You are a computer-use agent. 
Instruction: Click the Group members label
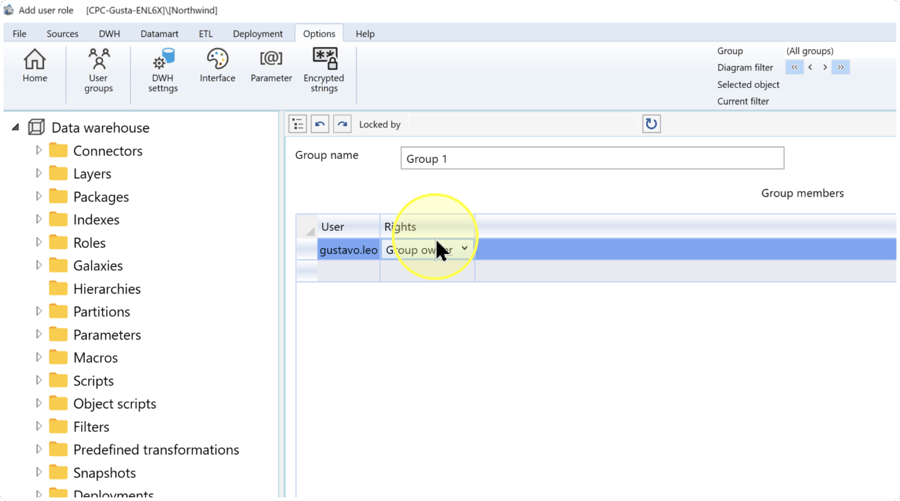pyautogui.click(x=802, y=193)
